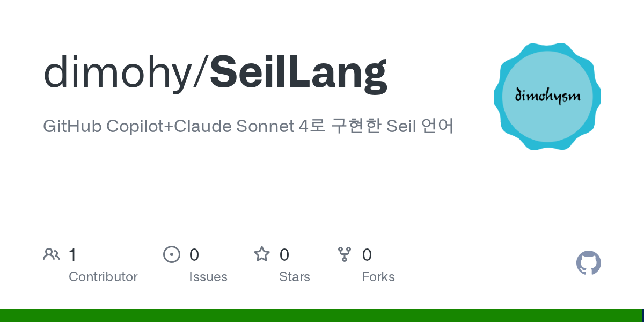Click the issues count "0"
This screenshot has width=644, height=322.
194,255
